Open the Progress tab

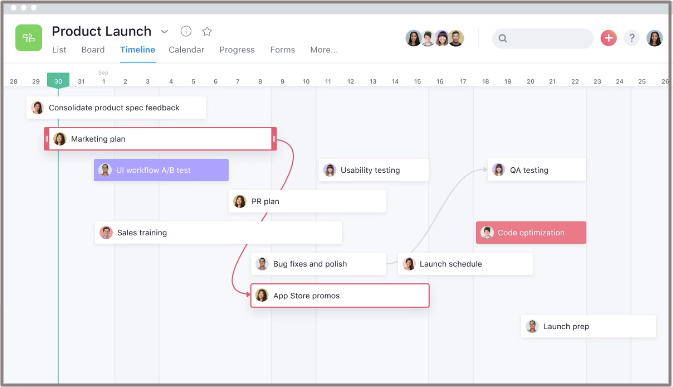pos(237,50)
